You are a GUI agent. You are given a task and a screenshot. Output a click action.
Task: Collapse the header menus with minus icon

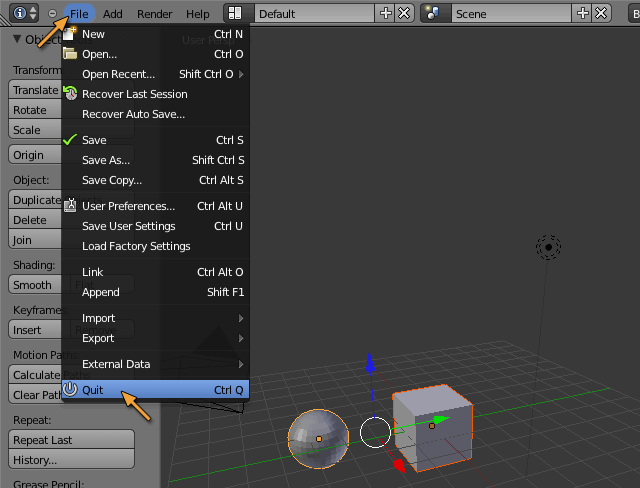(52, 14)
